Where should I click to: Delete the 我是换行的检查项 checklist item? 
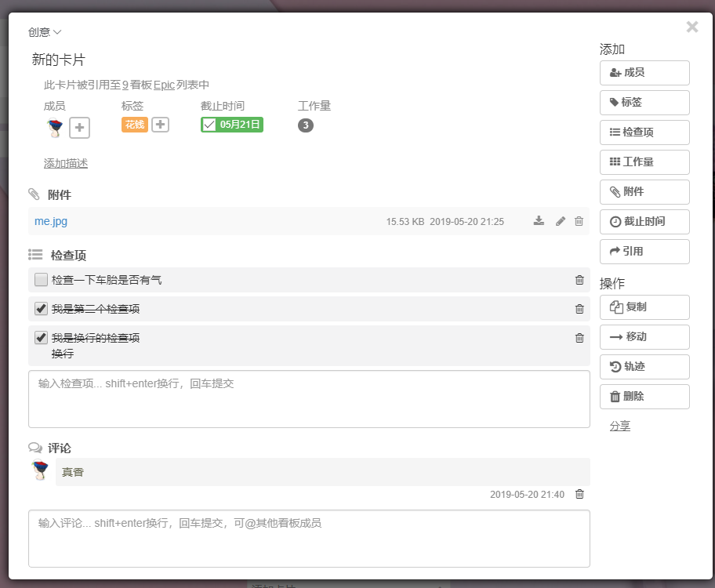point(579,338)
